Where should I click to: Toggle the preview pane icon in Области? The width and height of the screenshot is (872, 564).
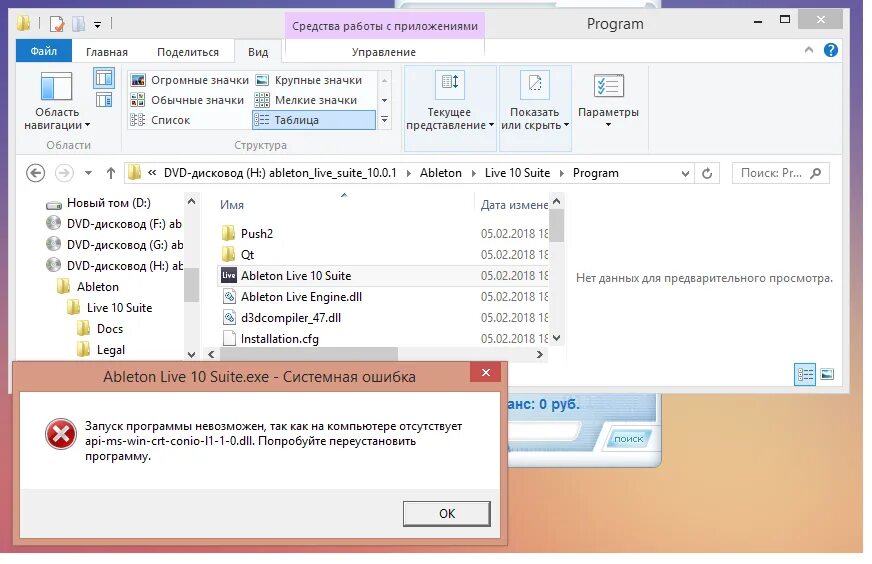[104, 78]
